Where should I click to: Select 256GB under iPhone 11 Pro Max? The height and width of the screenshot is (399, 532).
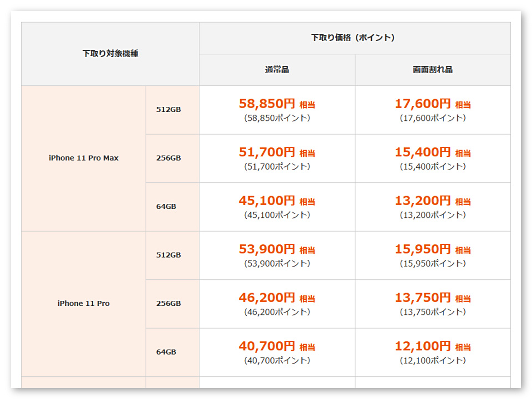tap(172, 158)
